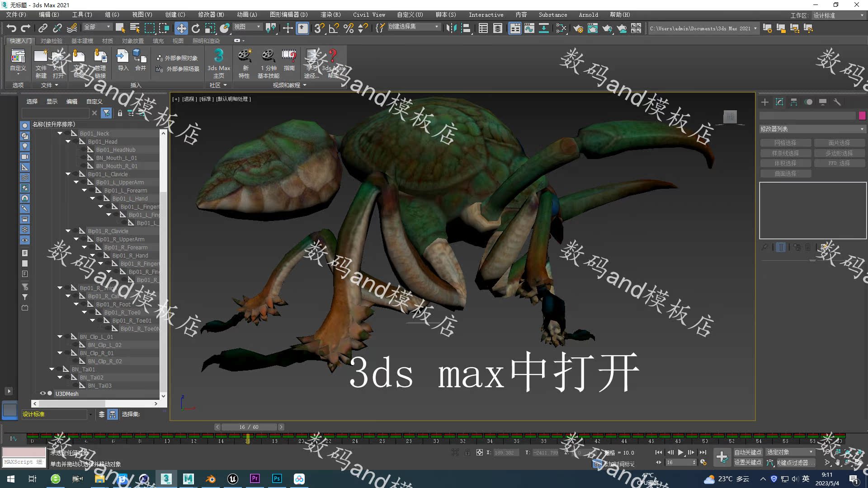Open the Curve Editor icon

pyautogui.click(x=529, y=28)
